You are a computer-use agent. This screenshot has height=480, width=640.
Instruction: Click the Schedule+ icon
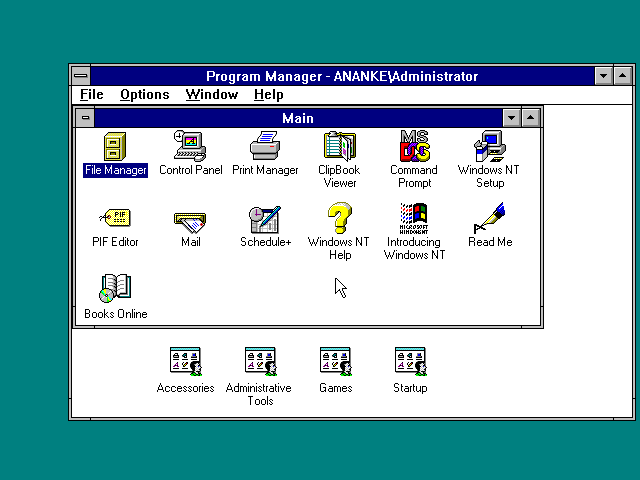click(x=265, y=218)
